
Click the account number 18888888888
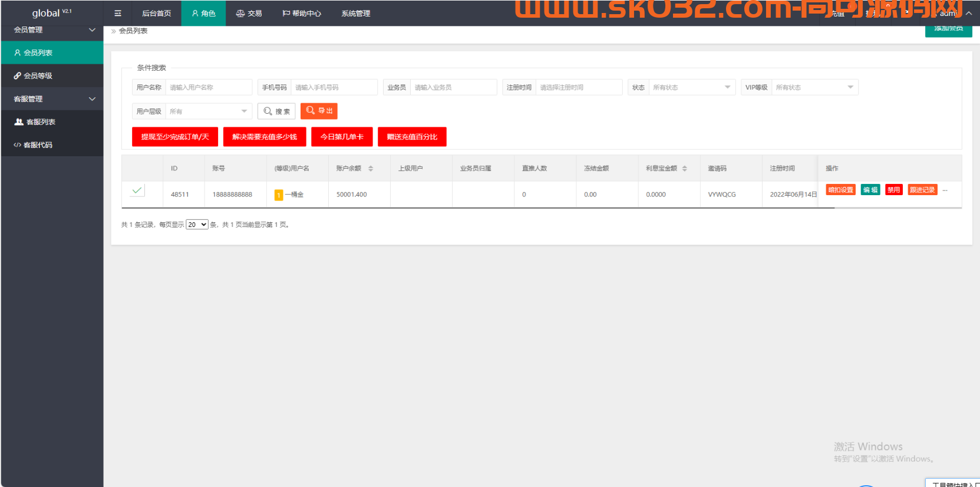tap(232, 195)
